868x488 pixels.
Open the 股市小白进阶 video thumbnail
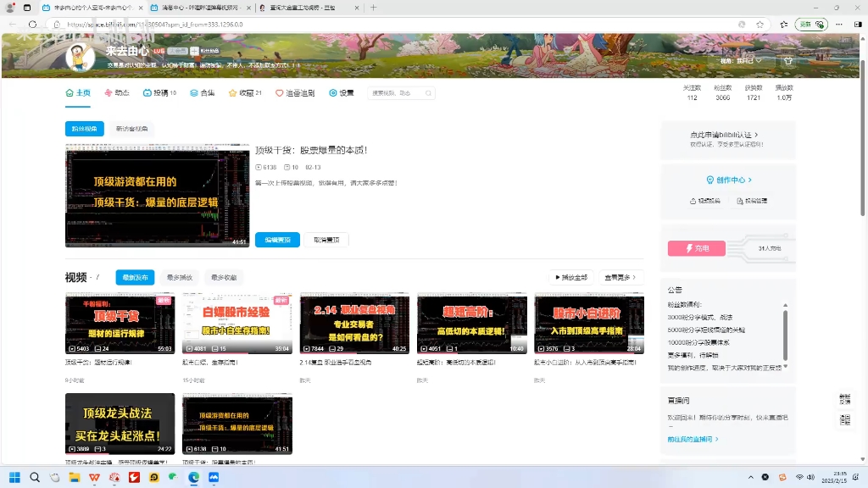point(589,323)
